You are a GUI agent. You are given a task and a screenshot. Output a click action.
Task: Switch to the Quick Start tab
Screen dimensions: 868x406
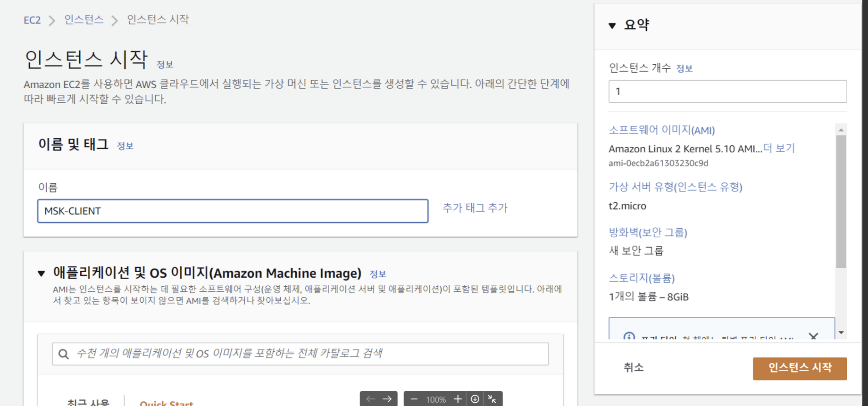166,403
